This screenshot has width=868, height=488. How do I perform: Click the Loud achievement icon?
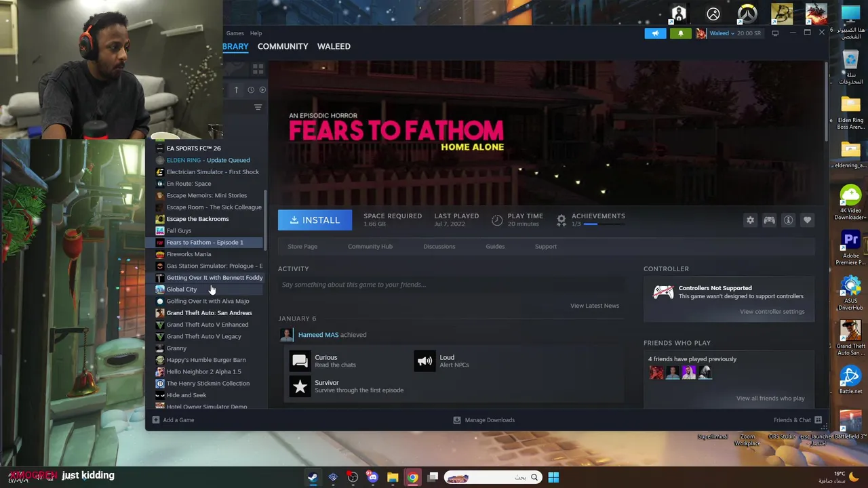(x=425, y=361)
